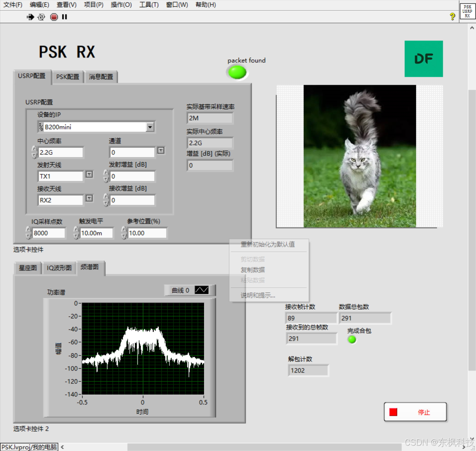Open the 帮助(H) menu
476x451 pixels.
tap(206, 5)
